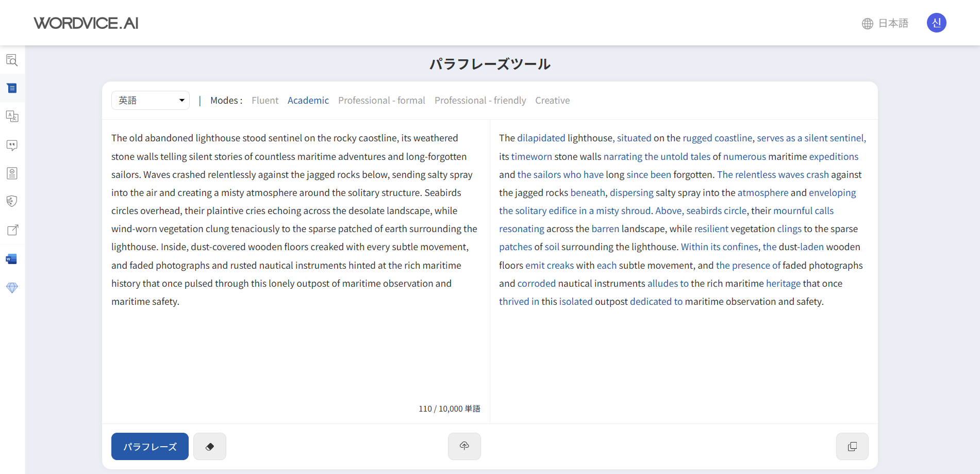Copy the paraphrased result via copy icon
Viewport: 980px width, 474px height.
pos(852,446)
